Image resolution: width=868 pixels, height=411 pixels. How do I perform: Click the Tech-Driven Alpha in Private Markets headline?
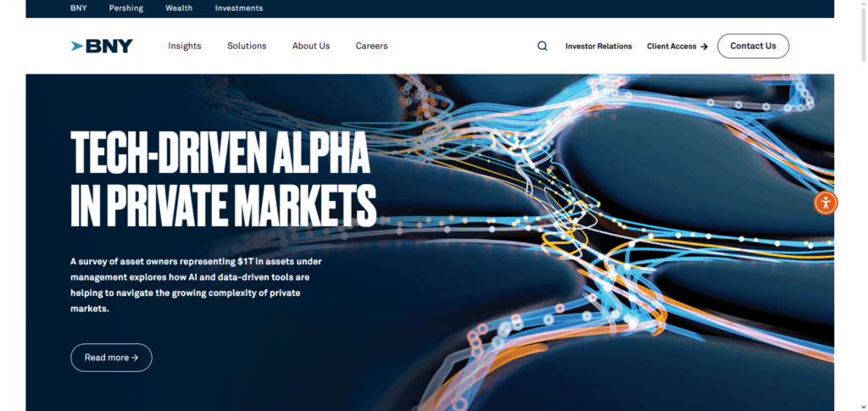tap(223, 179)
